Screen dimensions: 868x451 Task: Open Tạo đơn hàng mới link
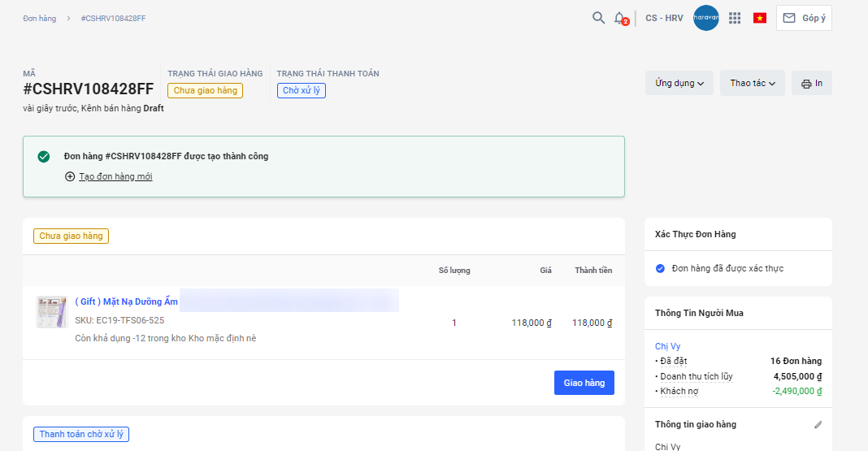115,176
